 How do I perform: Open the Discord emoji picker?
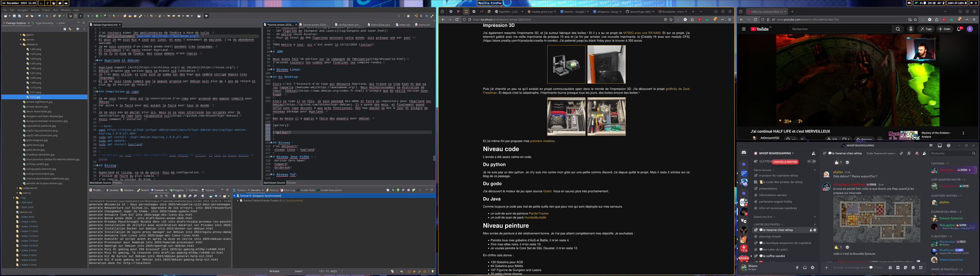[x=913, y=267]
